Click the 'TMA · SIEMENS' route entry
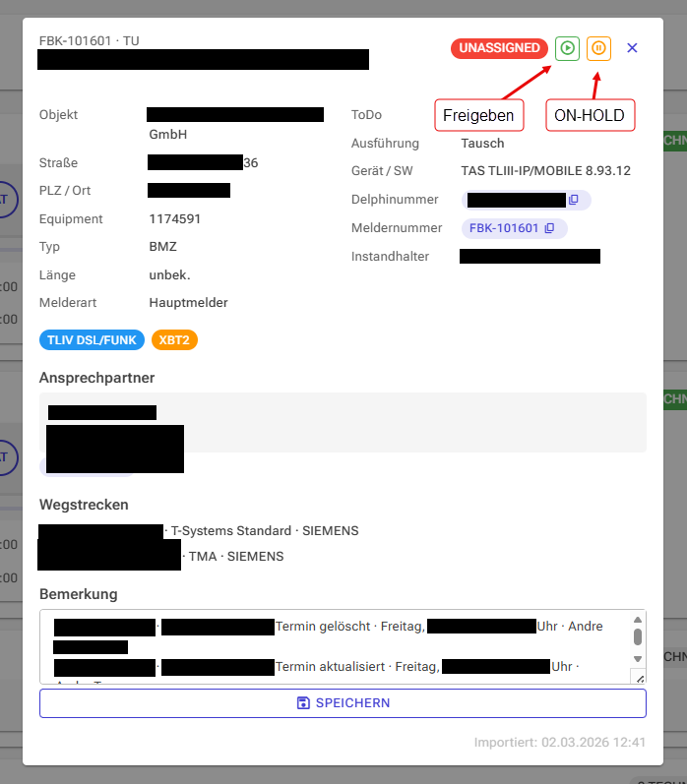Viewport: 687px width, 784px height. [x=235, y=557]
